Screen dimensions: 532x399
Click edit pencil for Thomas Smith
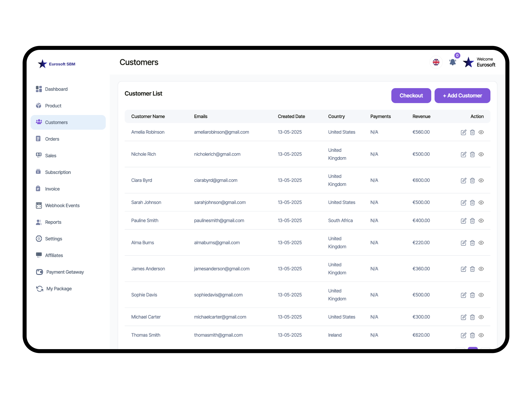tap(463, 335)
